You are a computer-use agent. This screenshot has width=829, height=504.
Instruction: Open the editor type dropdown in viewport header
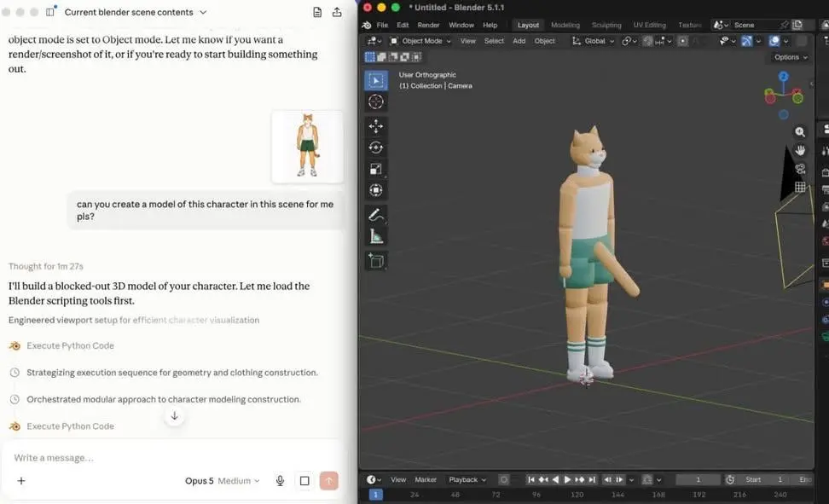pyautogui.click(x=374, y=41)
